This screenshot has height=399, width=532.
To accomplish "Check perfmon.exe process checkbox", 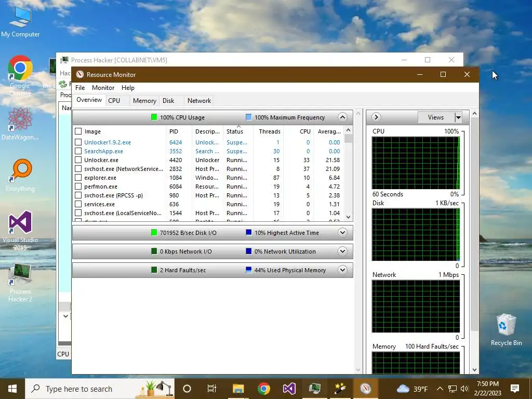I will click(78, 187).
